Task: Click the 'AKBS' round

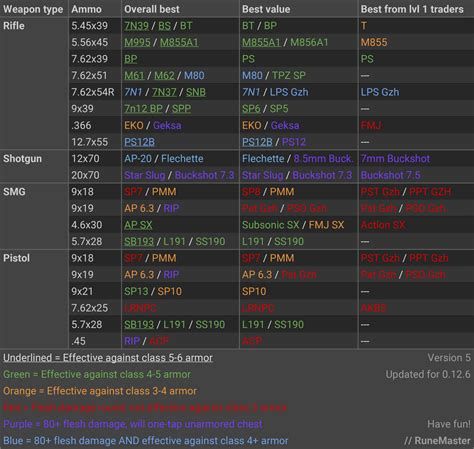Action: 373,308
